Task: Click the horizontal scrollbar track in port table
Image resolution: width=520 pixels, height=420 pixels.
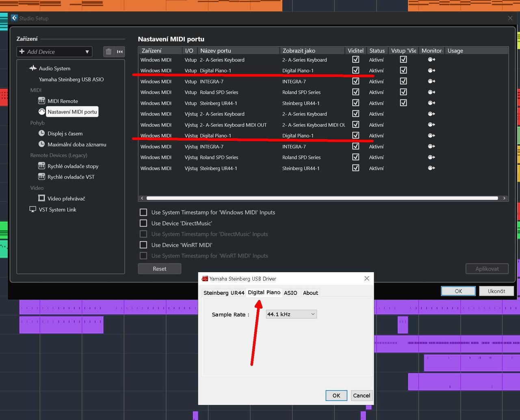Action: 322,198
